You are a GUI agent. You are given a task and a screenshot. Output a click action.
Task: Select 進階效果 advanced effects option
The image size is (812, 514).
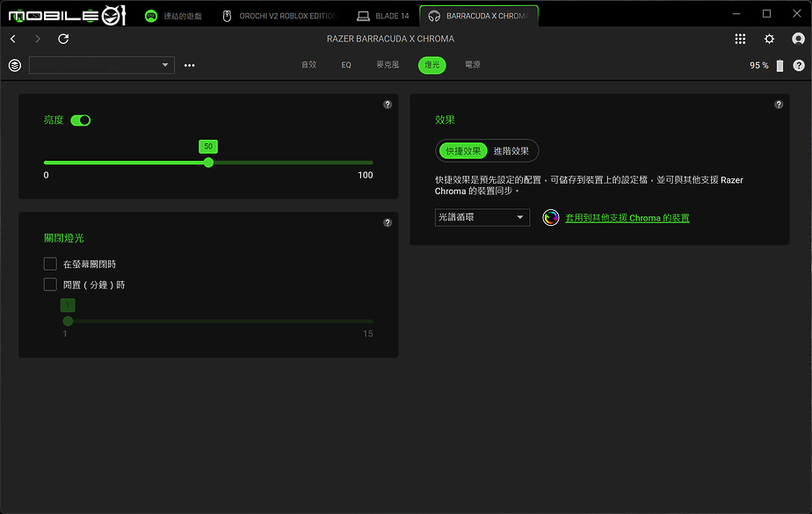tap(511, 150)
